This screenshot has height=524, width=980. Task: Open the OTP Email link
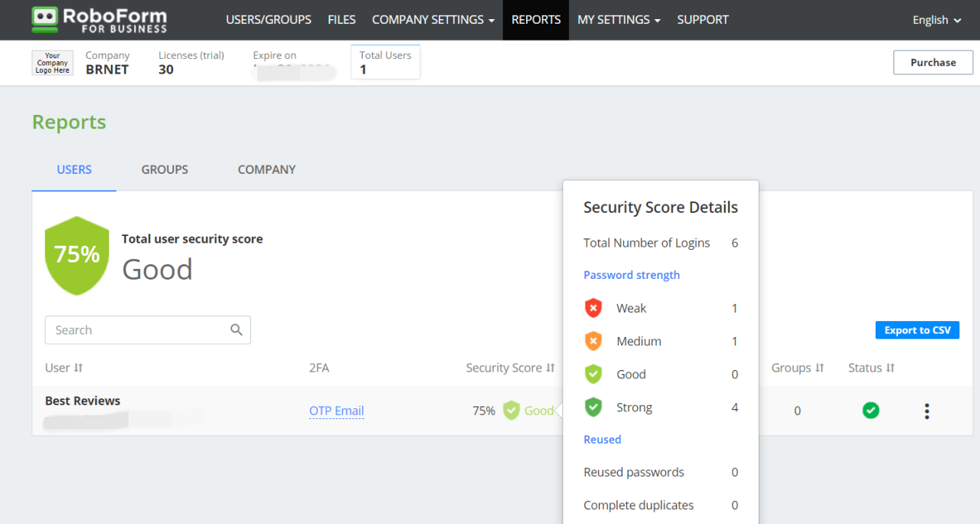click(336, 410)
